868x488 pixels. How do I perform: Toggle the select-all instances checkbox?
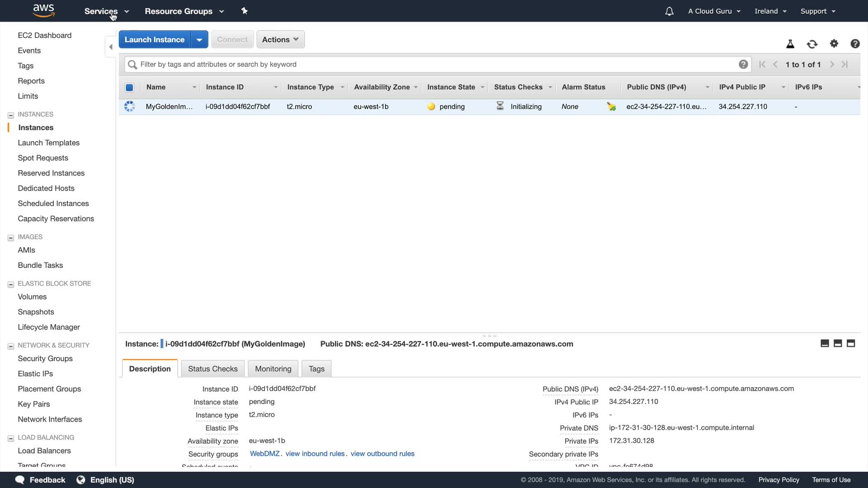129,87
